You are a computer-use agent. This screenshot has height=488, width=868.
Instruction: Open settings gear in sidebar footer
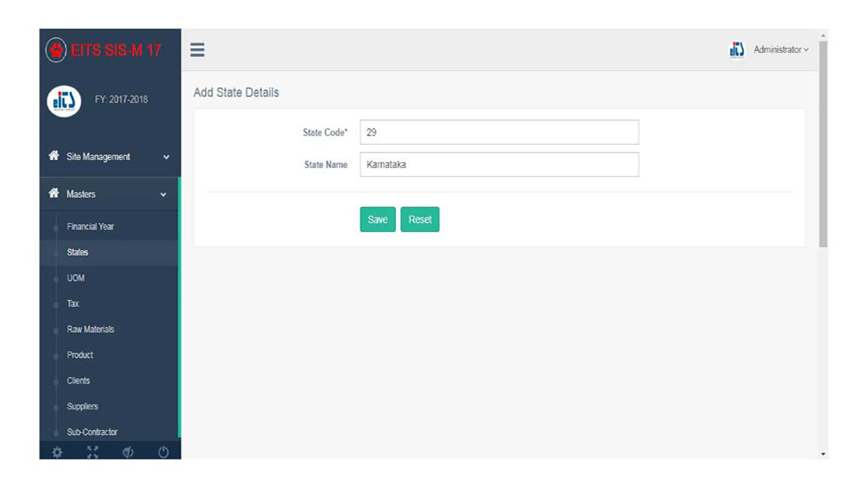coord(57,453)
